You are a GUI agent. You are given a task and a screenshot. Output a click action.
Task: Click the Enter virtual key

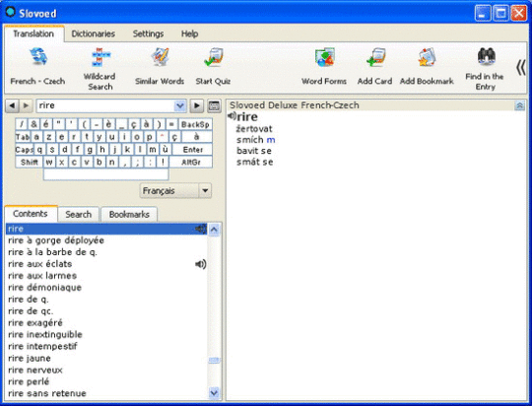click(193, 150)
